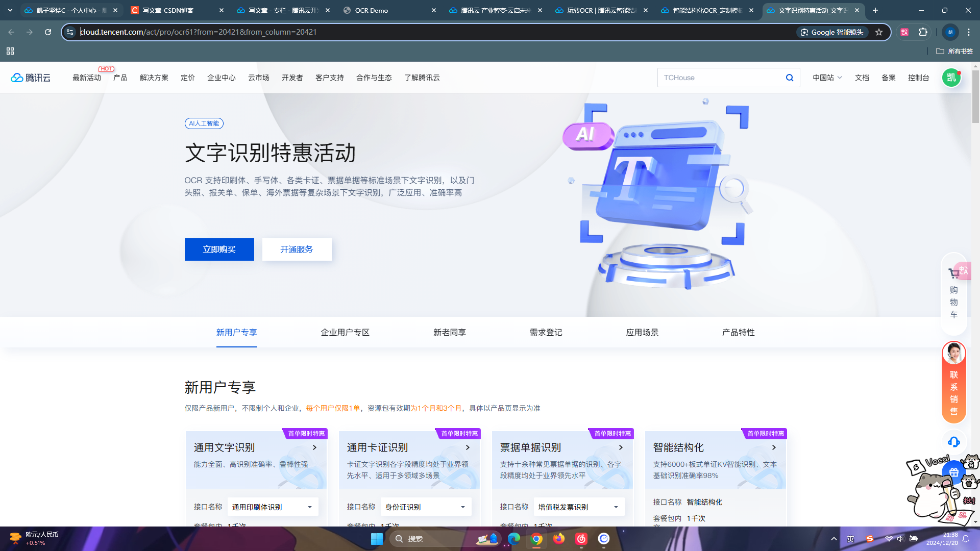
Task: Open a new browser tab
Action: (875, 10)
